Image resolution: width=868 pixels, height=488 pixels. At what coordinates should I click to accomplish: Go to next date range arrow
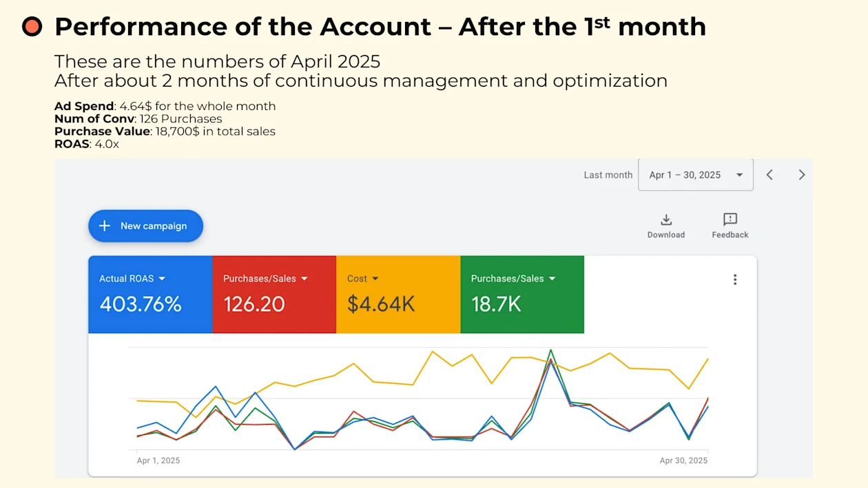point(801,175)
